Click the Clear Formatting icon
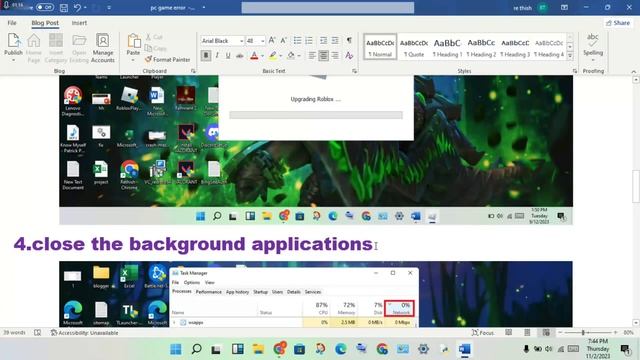Viewport: 640px width, 360px height. point(349,56)
